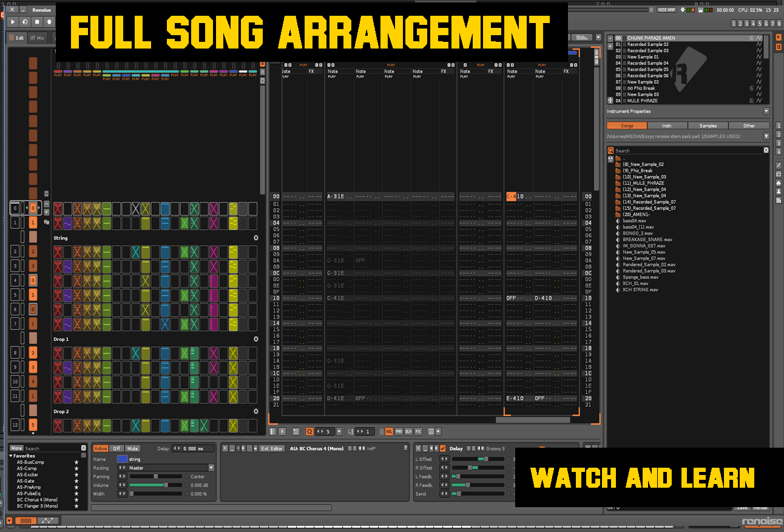
Task: Clear the disk browser search
Action: coord(766,150)
